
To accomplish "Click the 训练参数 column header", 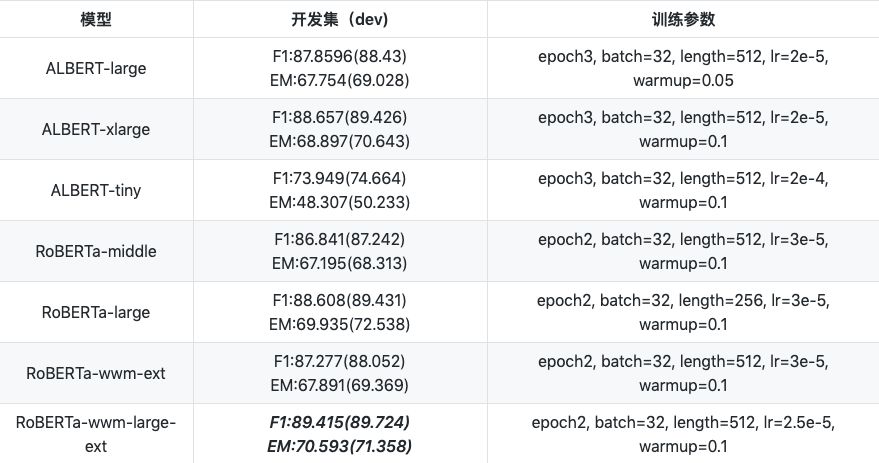I will tap(682, 20).
